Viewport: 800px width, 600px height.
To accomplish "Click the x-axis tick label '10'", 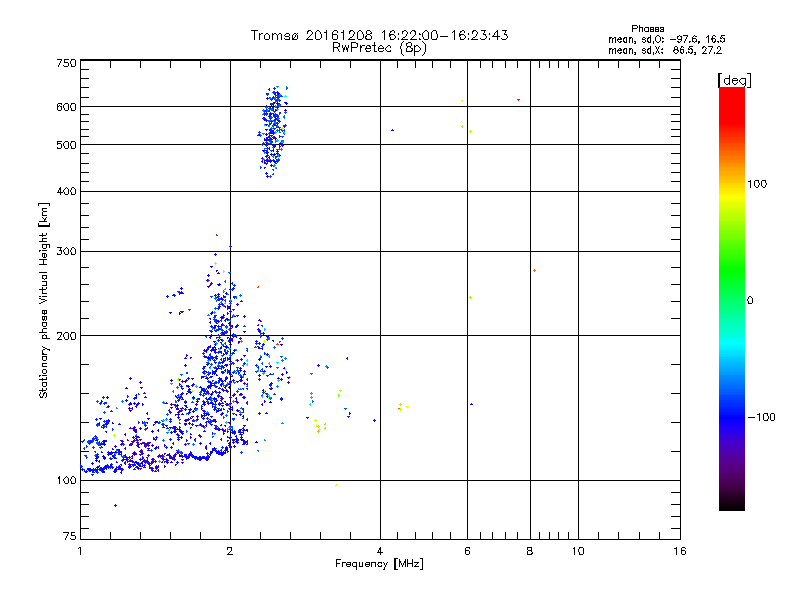I will (578, 551).
